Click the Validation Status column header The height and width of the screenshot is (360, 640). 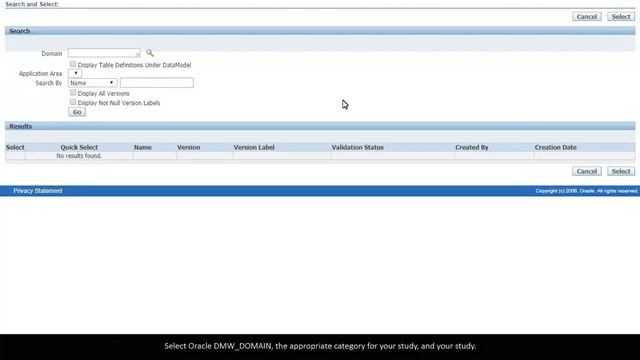click(358, 147)
